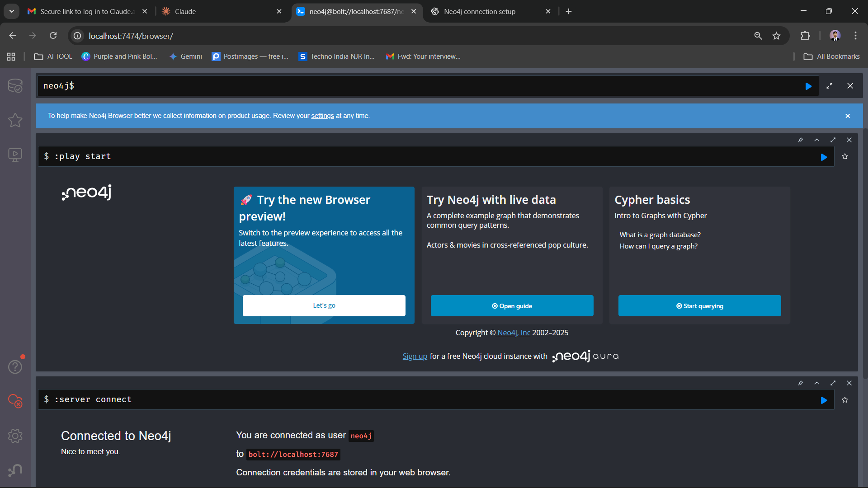Open the Project Guides sidebar icon

tap(15, 155)
